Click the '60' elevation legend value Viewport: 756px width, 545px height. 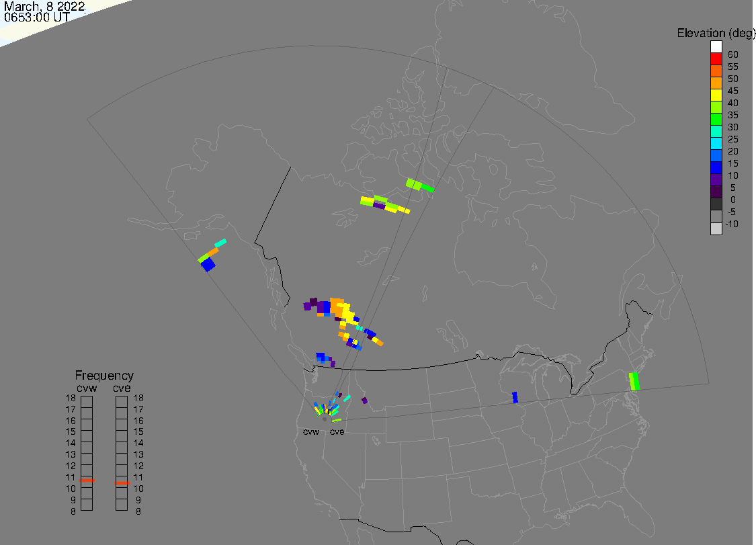pyautogui.click(x=733, y=54)
